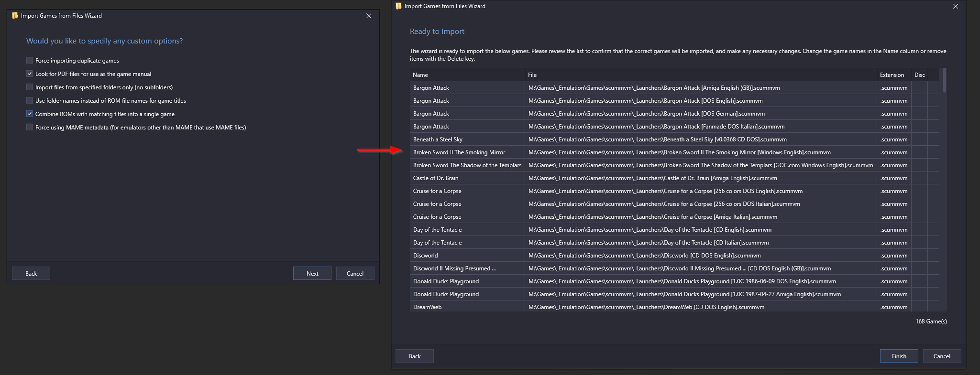
Task: Click Finish to import the games
Action: click(899, 356)
